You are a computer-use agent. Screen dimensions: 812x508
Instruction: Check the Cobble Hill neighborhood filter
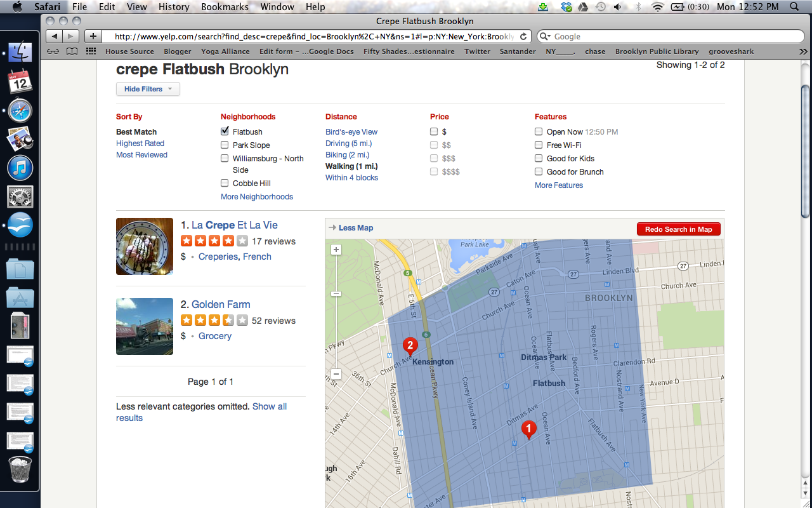(x=225, y=183)
